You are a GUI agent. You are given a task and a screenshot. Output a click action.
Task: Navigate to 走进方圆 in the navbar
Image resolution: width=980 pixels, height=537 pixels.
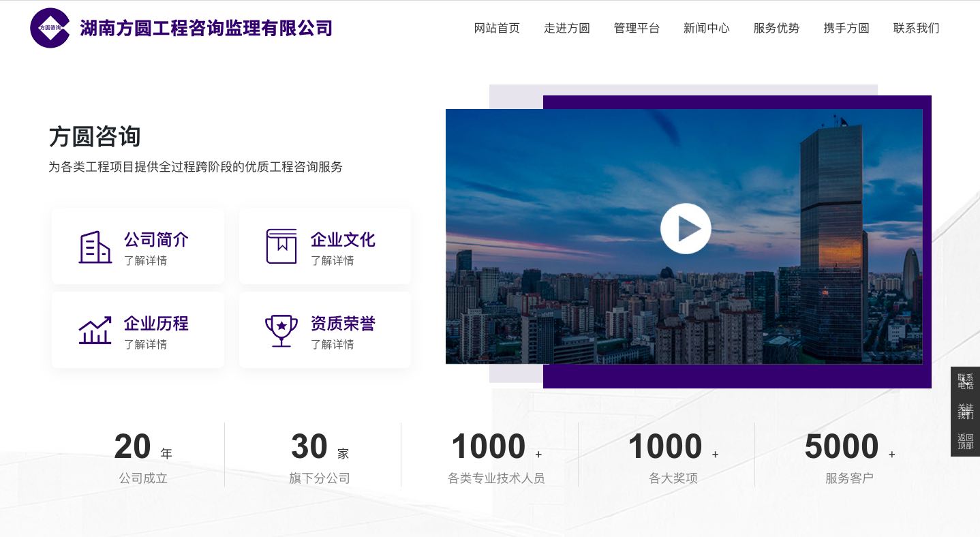point(567,29)
